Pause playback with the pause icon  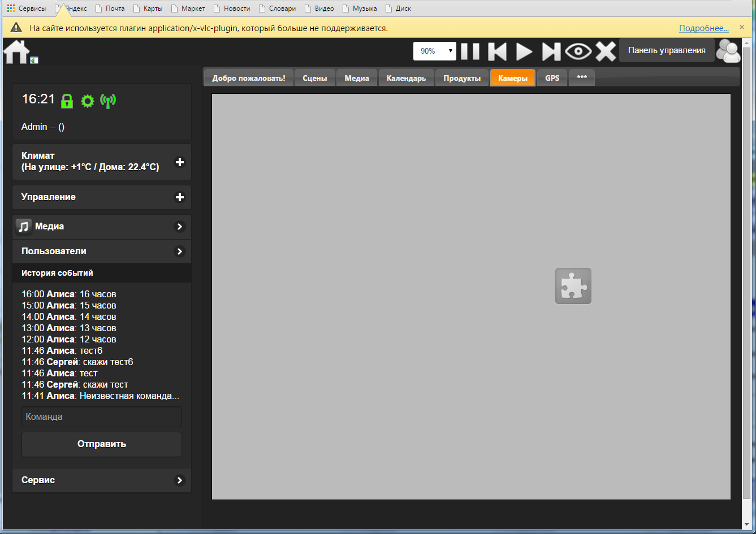coord(470,51)
